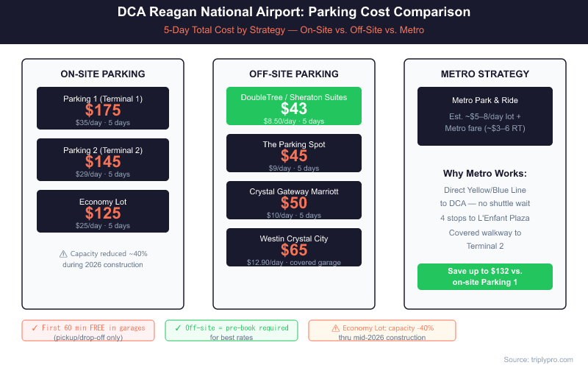Click the green Save up to $132 banner

(x=485, y=277)
